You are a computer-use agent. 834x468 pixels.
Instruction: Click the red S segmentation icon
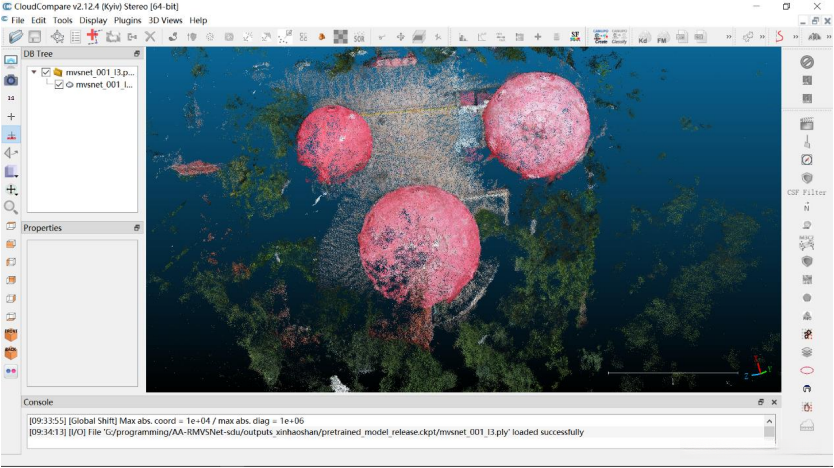tap(780, 37)
